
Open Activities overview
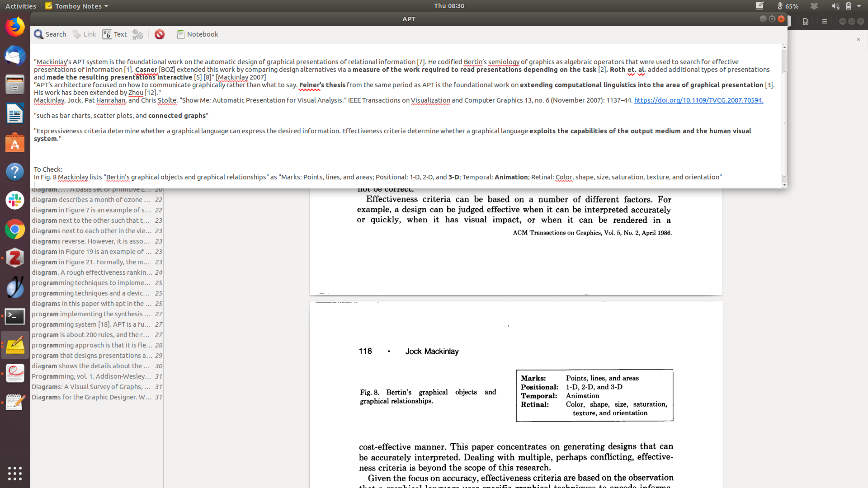pyautogui.click(x=21, y=6)
